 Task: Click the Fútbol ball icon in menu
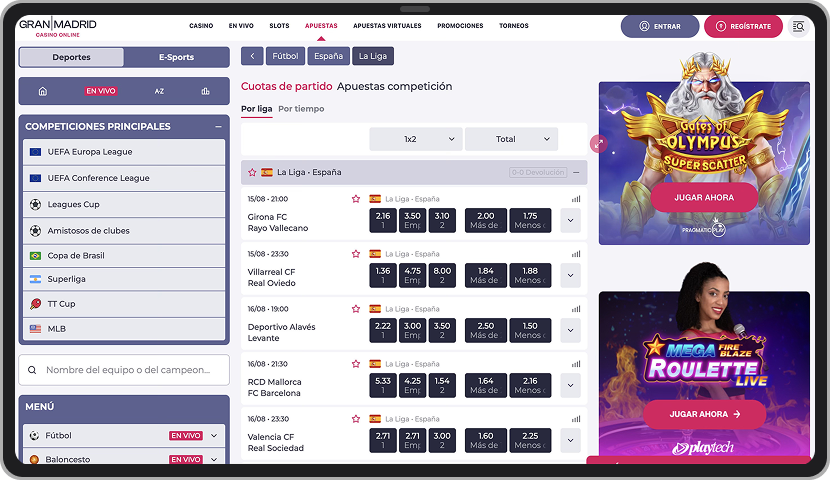pos(34,436)
